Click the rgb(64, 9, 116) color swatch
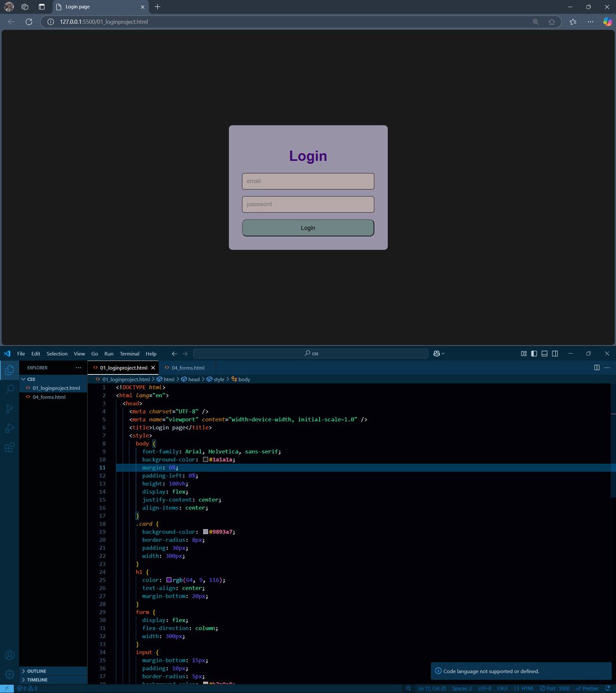 (169, 580)
